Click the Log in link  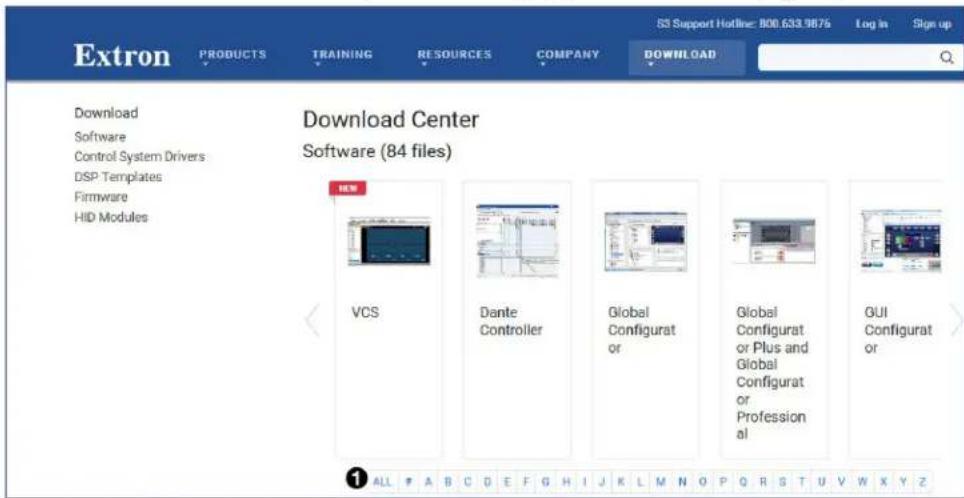[871, 24]
